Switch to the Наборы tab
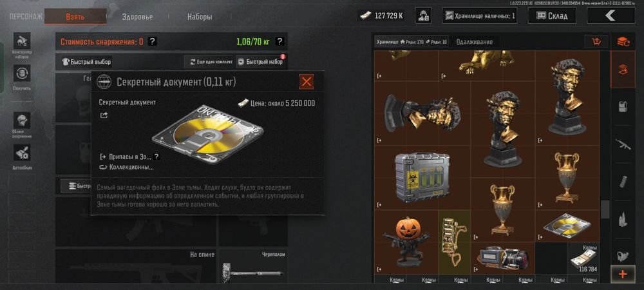 (200, 17)
